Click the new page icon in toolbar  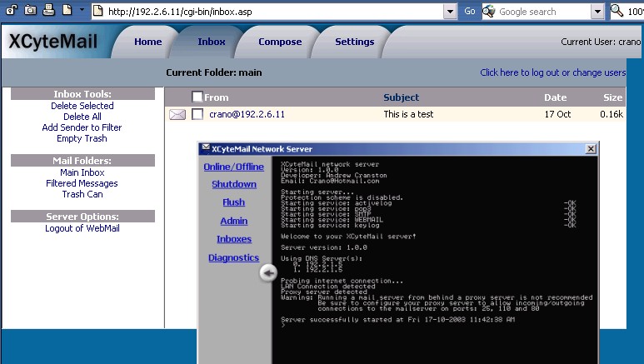[67, 11]
